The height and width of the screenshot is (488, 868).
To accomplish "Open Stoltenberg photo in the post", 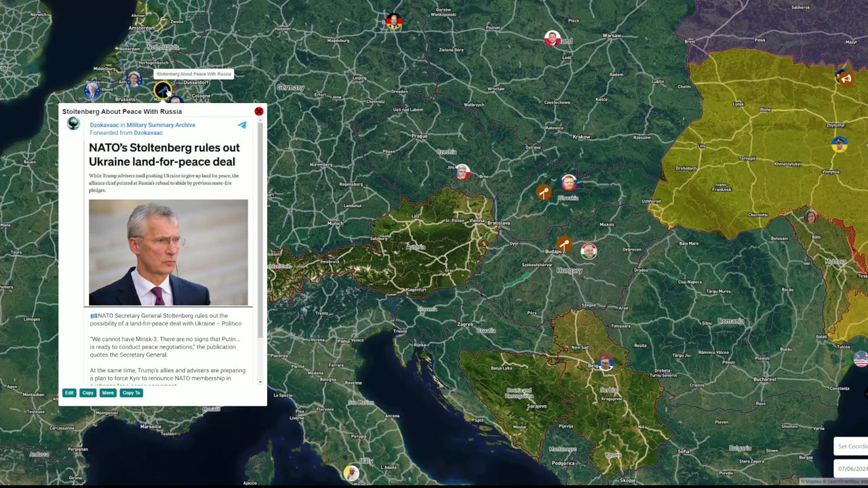I will [x=168, y=252].
